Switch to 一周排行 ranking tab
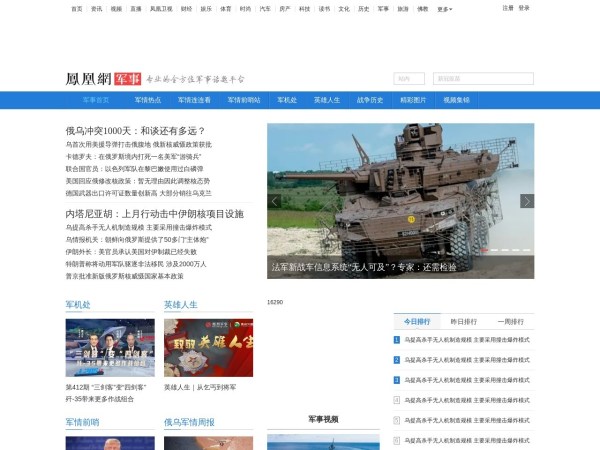Screen dimensions: 600x450 [x=510, y=322]
